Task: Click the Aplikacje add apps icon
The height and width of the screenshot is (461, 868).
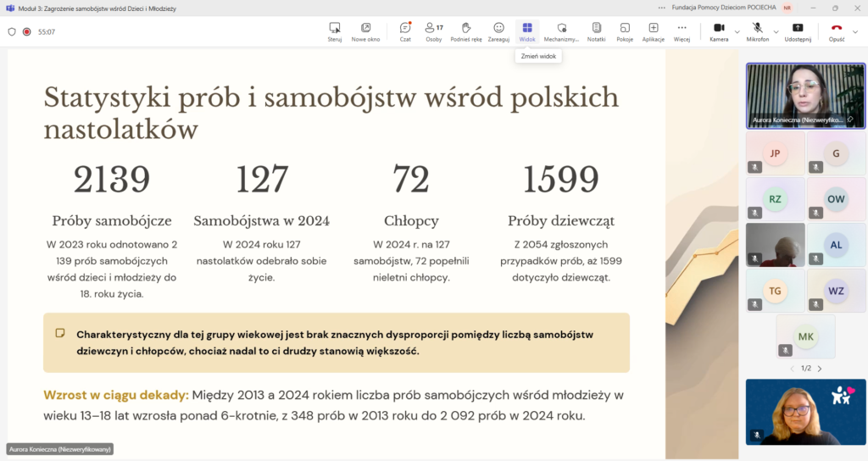Action: [653, 31]
